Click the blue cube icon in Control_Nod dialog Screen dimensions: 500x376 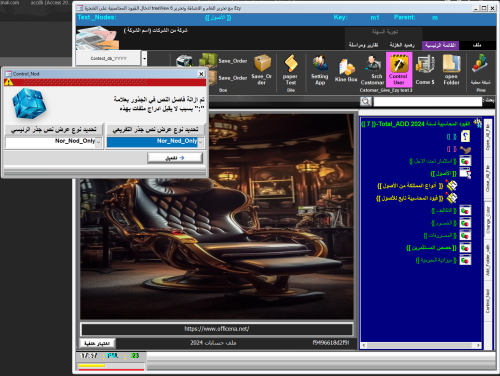pos(29,103)
